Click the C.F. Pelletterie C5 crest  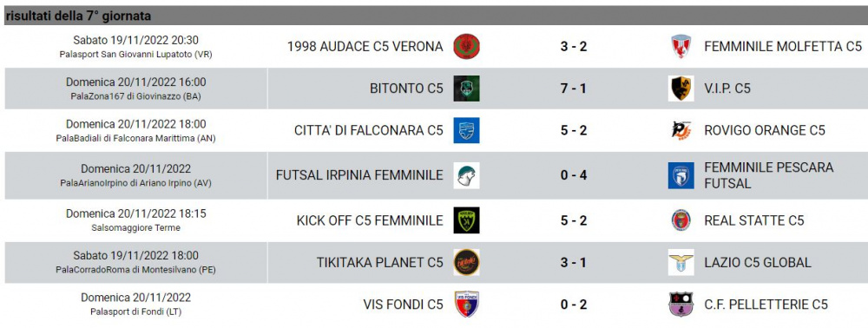[x=681, y=305]
